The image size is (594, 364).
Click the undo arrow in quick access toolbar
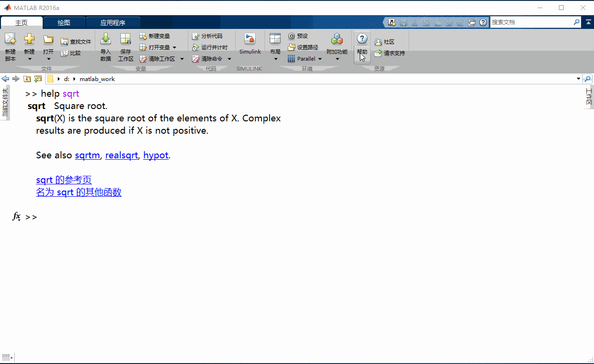point(448,22)
